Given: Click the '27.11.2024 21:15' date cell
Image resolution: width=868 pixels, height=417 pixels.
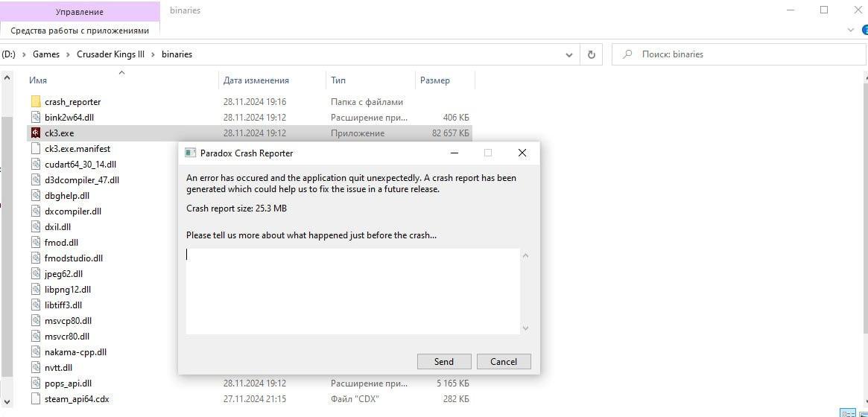Looking at the screenshot, I should coord(255,398).
